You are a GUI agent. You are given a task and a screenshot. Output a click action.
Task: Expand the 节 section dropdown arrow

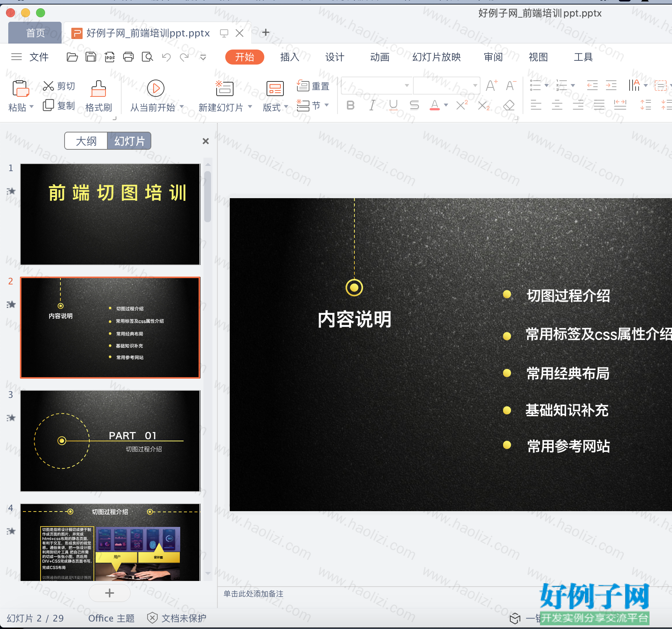coord(327,105)
